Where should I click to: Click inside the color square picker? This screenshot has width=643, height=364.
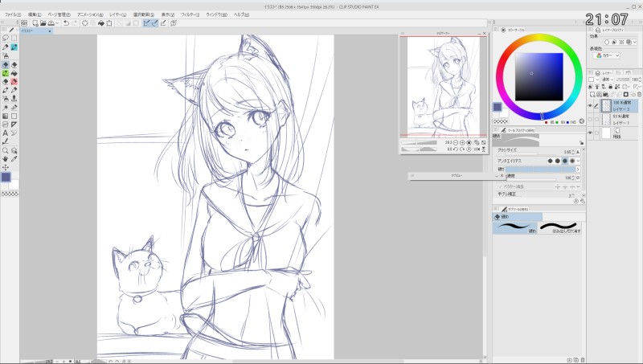coord(539,76)
